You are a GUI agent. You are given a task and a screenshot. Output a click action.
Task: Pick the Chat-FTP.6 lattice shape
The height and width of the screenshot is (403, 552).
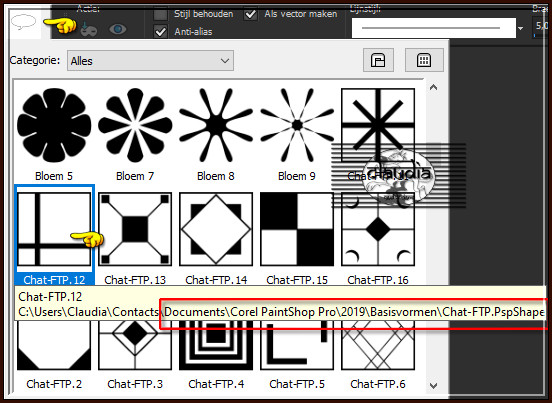pyautogui.click(x=378, y=346)
